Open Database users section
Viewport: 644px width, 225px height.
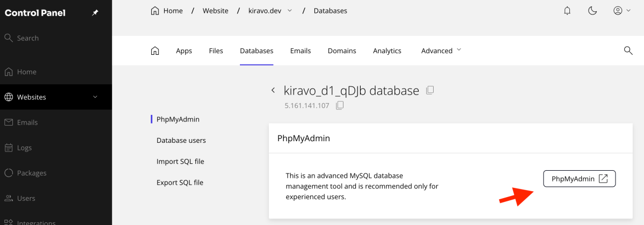click(181, 140)
